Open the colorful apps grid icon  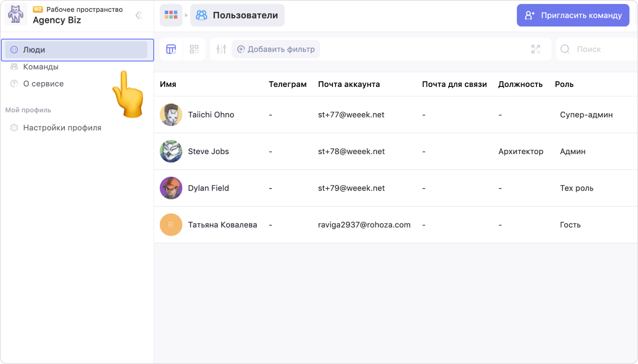click(171, 15)
